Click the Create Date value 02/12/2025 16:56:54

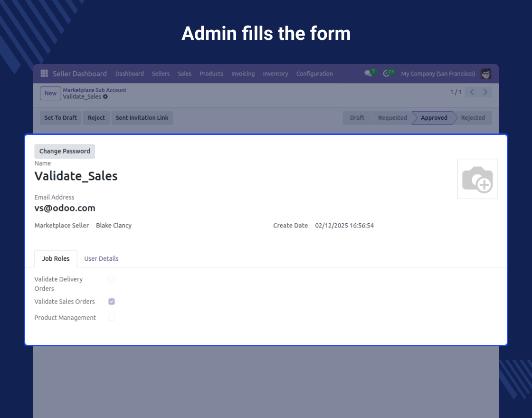344,226
